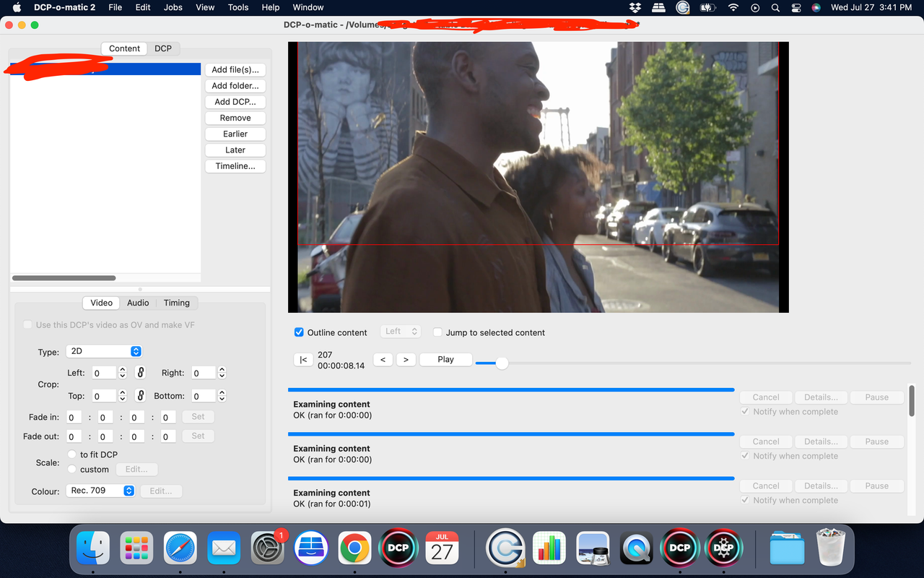Screen dimensions: 924x578
Task: Enable Jump to selected content
Action: point(437,332)
